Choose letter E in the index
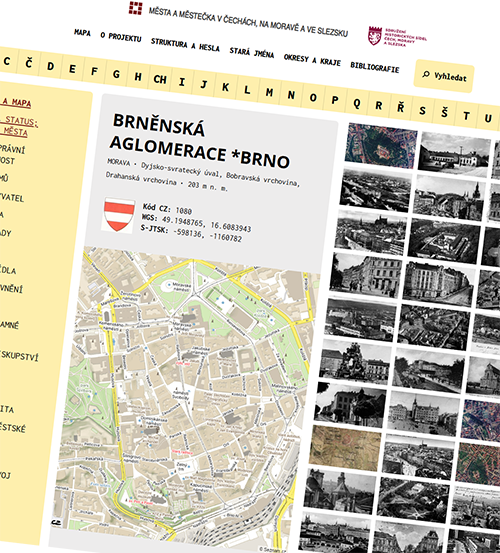This screenshot has width=500, height=553. click(x=72, y=68)
